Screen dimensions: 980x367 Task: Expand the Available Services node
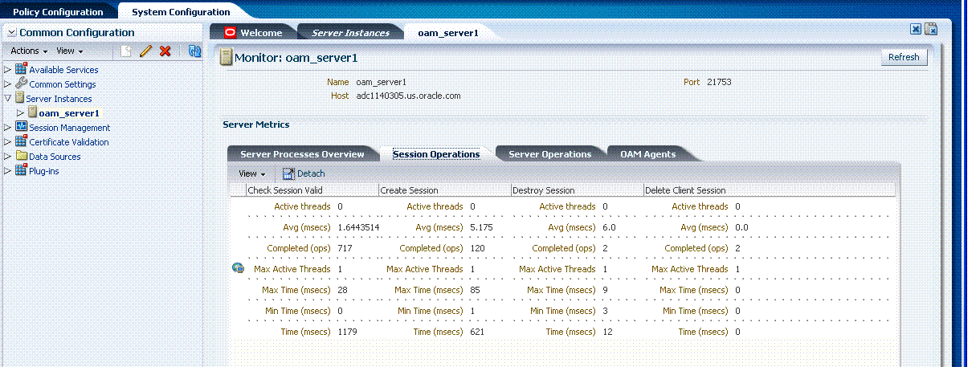click(x=8, y=70)
